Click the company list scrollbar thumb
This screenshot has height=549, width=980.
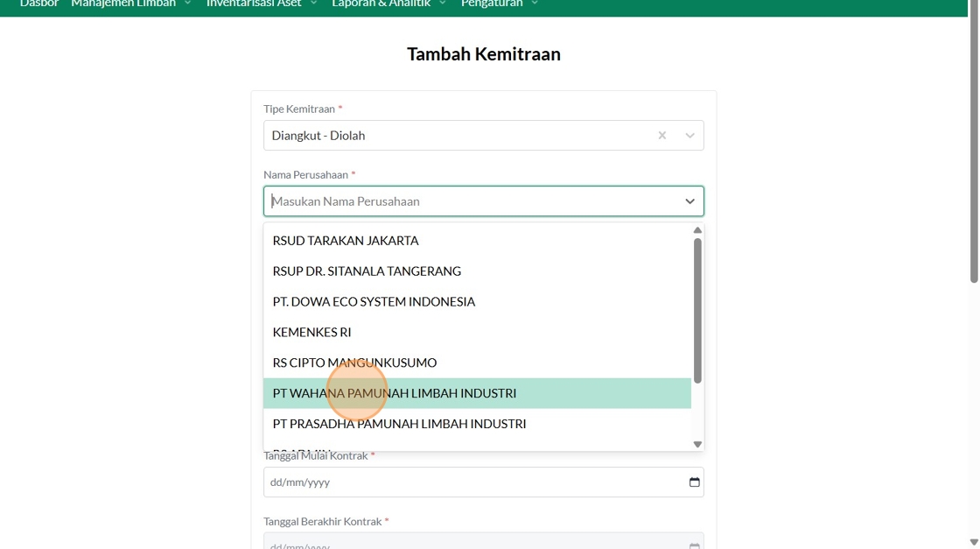[x=697, y=311]
